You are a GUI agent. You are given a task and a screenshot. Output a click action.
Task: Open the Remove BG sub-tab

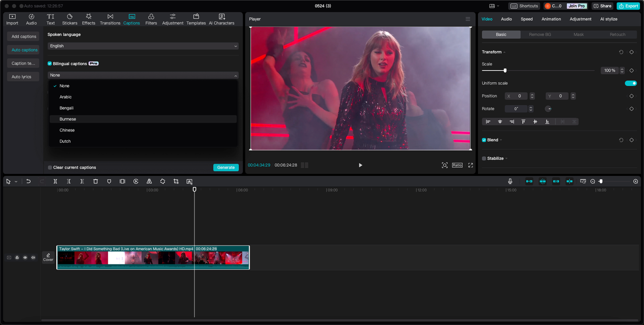540,34
